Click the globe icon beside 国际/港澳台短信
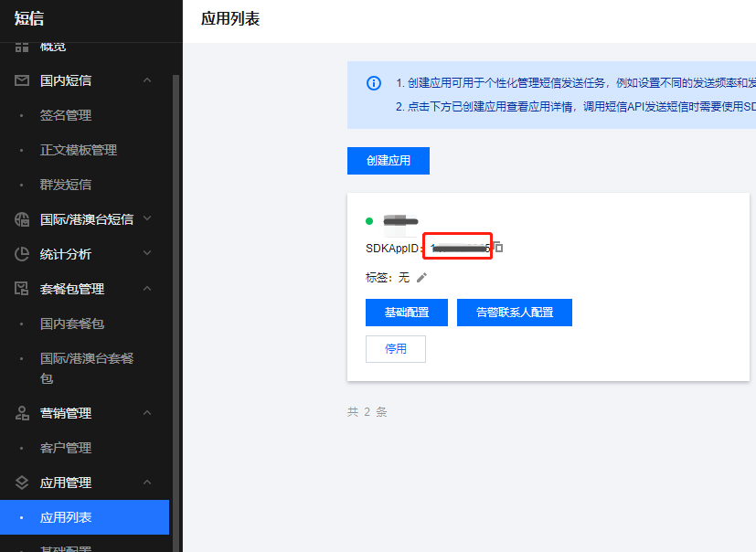The width and height of the screenshot is (756, 552). (x=23, y=219)
